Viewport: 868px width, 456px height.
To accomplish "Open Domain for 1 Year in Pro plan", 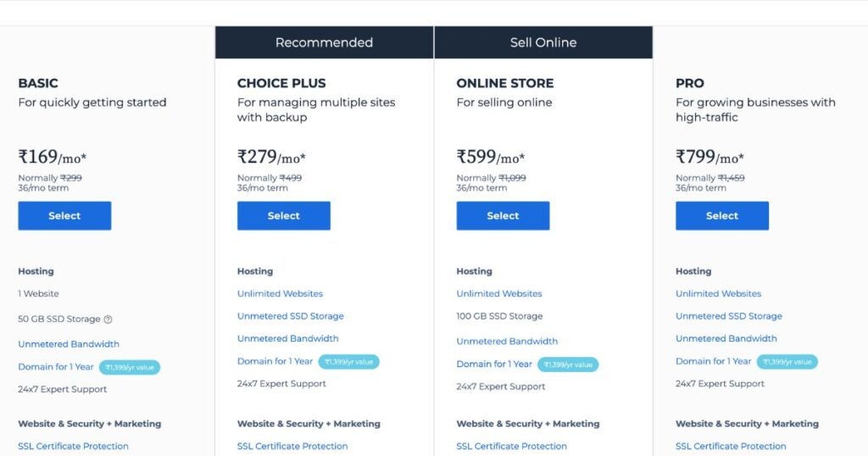I will click(713, 361).
